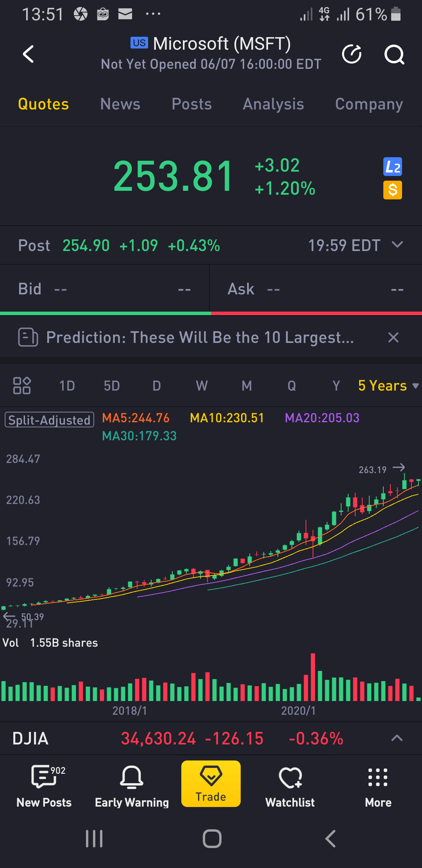Open the chart layout grid icon

click(22, 386)
